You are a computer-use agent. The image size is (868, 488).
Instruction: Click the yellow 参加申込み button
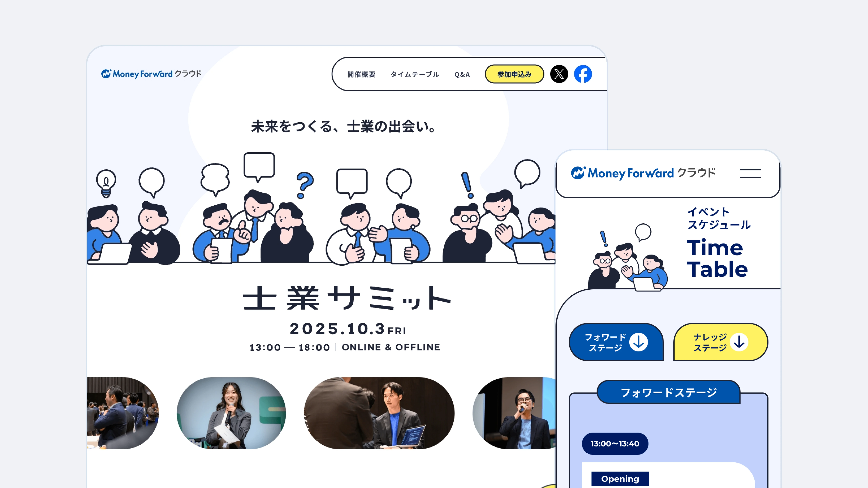pyautogui.click(x=514, y=74)
